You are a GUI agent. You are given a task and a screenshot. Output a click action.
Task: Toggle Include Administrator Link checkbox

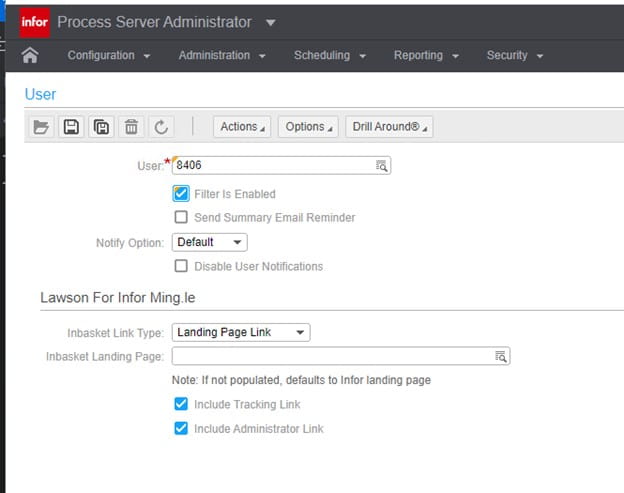tap(181, 428)
